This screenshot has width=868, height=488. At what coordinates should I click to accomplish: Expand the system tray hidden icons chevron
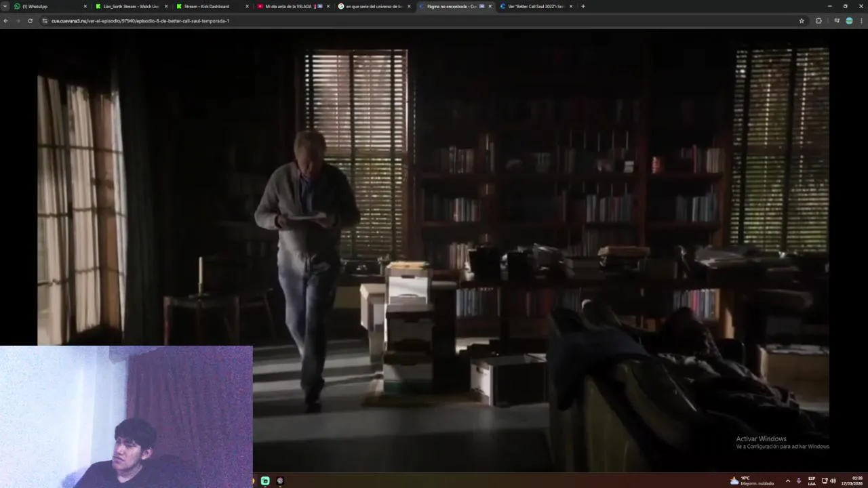click(x=787, y=481)
